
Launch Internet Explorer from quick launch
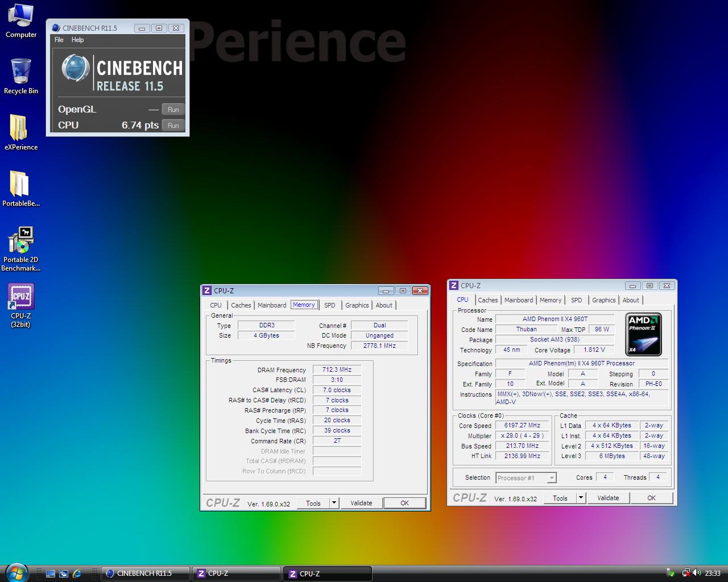[x=77, y=573]
